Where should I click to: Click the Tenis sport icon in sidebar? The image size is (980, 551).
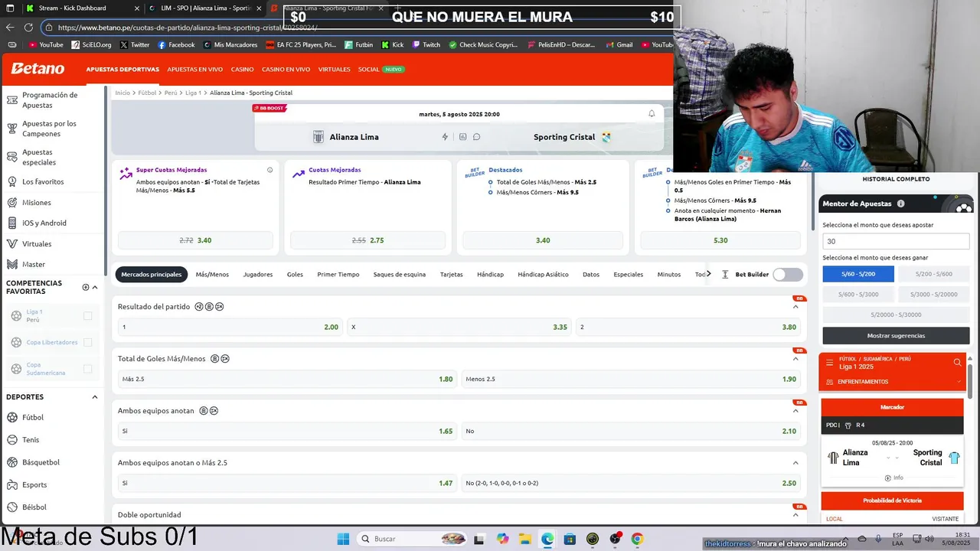click(x=12, y=439)
